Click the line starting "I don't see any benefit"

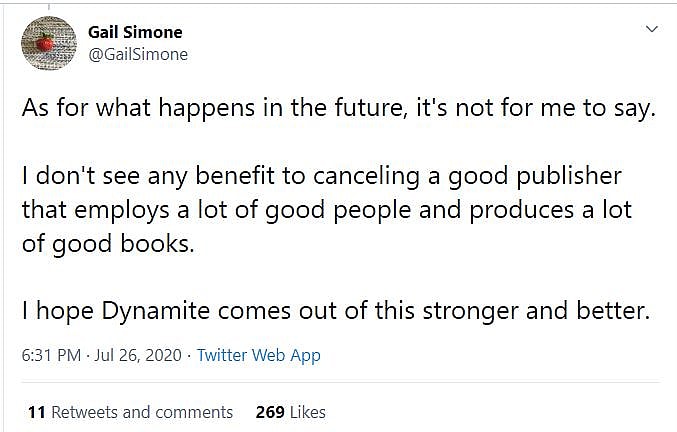pyautogui.click(x=321, y=176)
